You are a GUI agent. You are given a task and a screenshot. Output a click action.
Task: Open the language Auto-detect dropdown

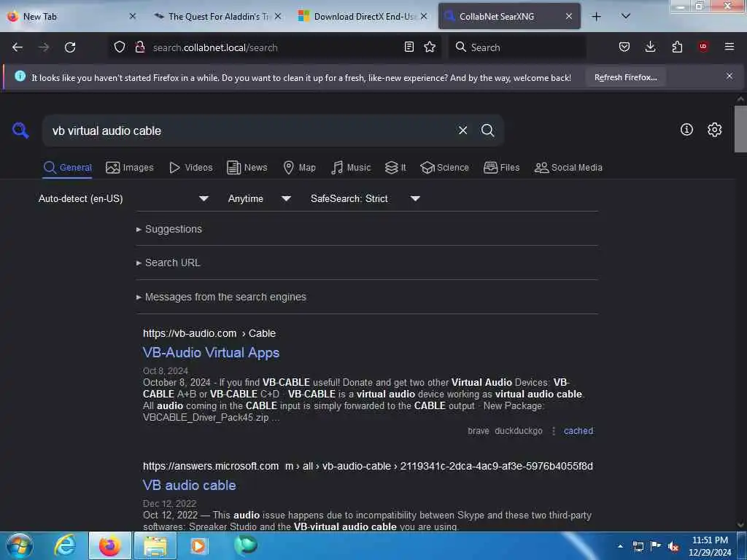coord(123,198)
